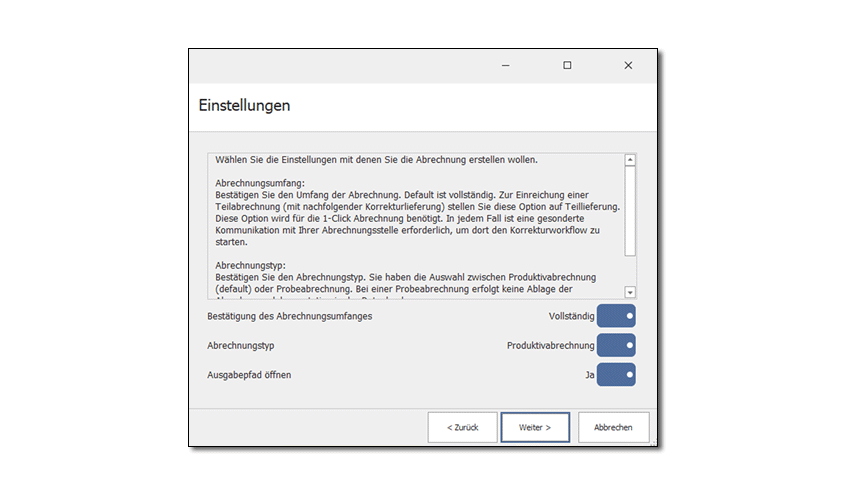This screenshot has width=846, height=494.
Task: Click the resize grip in dialog corner
Action: pos(654,443)
